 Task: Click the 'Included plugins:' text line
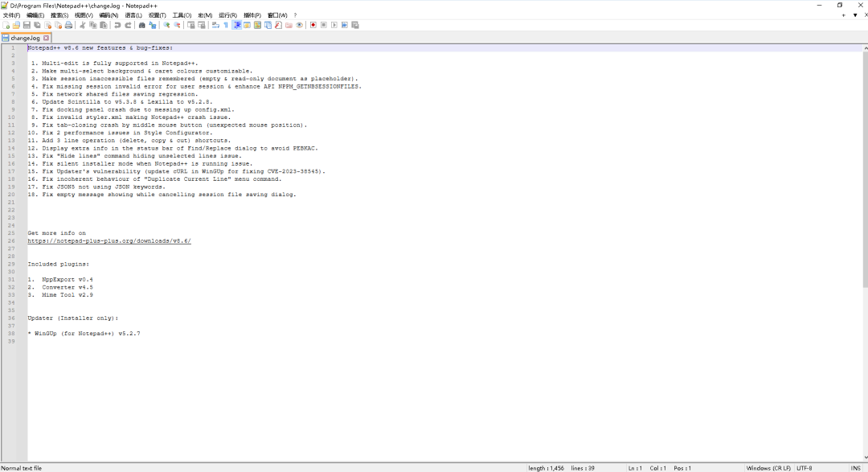point(58,265)
